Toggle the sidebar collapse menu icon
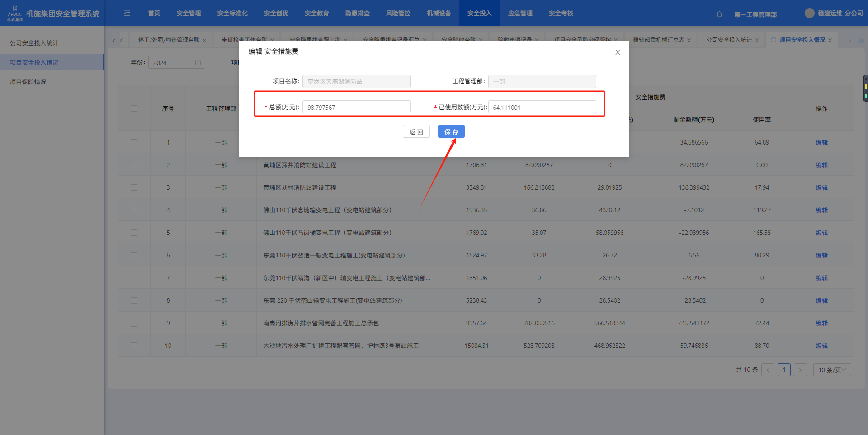 pyautogui.click(x=127, y=14)
